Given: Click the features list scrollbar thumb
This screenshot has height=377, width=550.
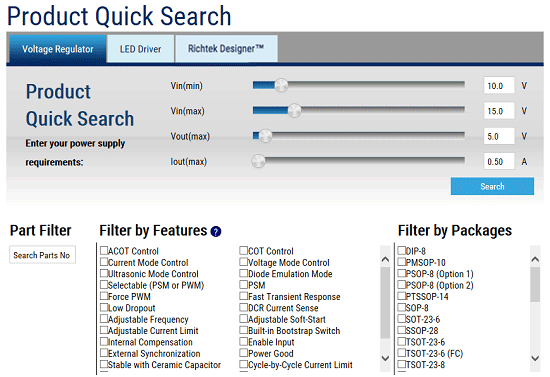Looking at the screenshot, I should click(385, 303).
